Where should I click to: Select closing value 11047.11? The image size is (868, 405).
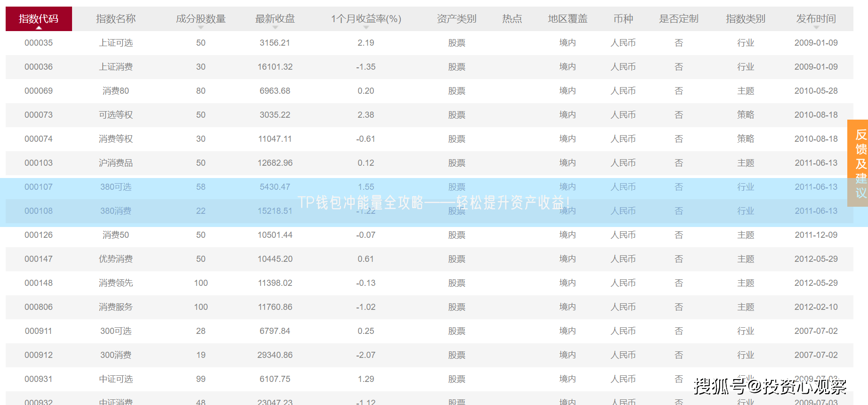(275, 139)
